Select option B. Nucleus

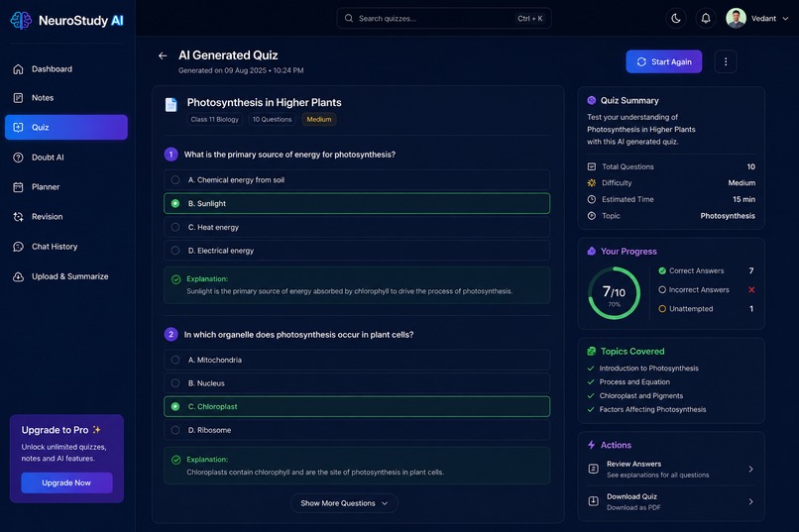tap(357, 383)
